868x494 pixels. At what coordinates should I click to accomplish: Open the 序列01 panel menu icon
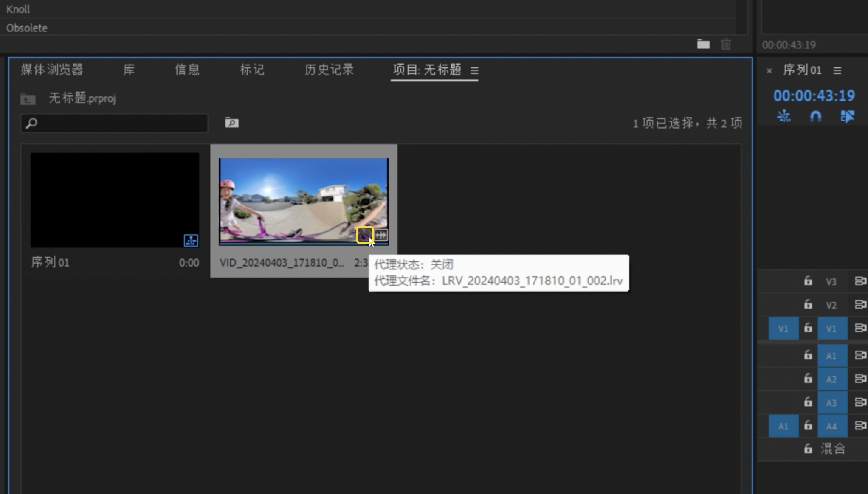[x=837, y=70]
